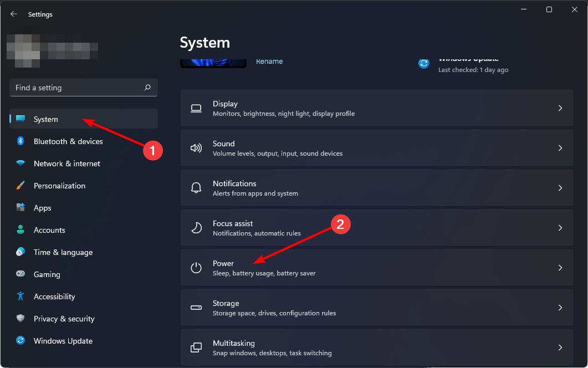Viewport: 588px width, 368px height.
Task: Click the Bluetooth icon in sidebar
Action: pyautogui.click(x=21, y=141)
